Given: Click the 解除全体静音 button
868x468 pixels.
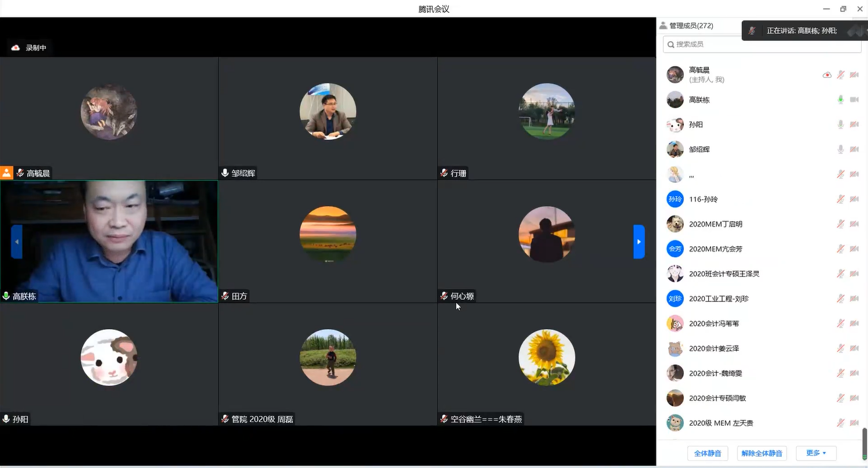Looking at the screenshot, I should pos(762,453).
